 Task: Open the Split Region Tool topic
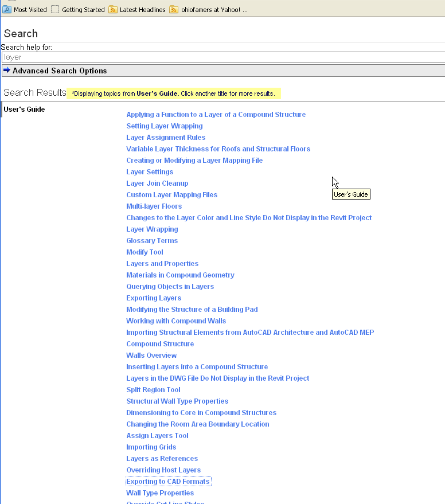coord(153,389)
